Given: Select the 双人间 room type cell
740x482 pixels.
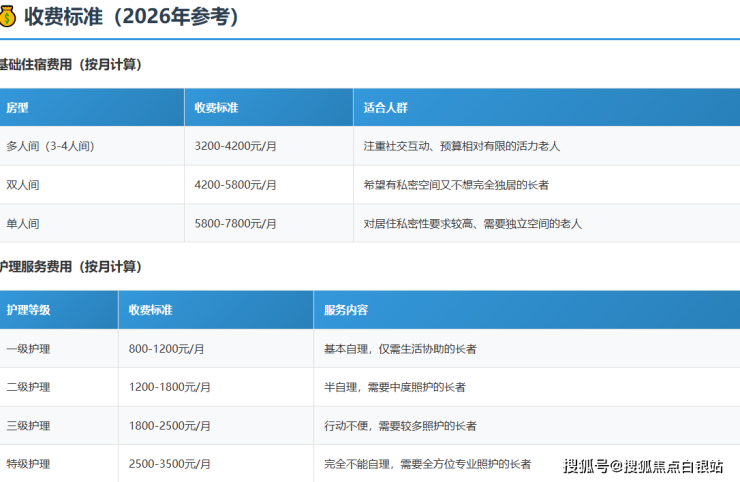Looking at the screenshot, I should click(23, 185).
